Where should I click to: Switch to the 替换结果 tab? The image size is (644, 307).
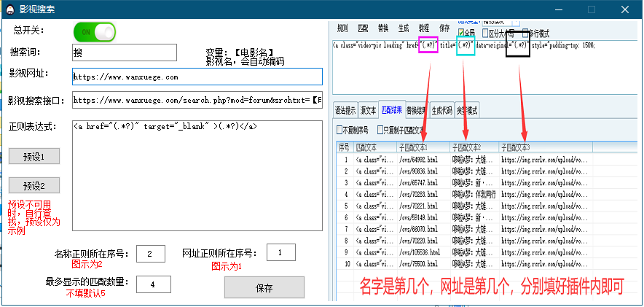point(417,110)
